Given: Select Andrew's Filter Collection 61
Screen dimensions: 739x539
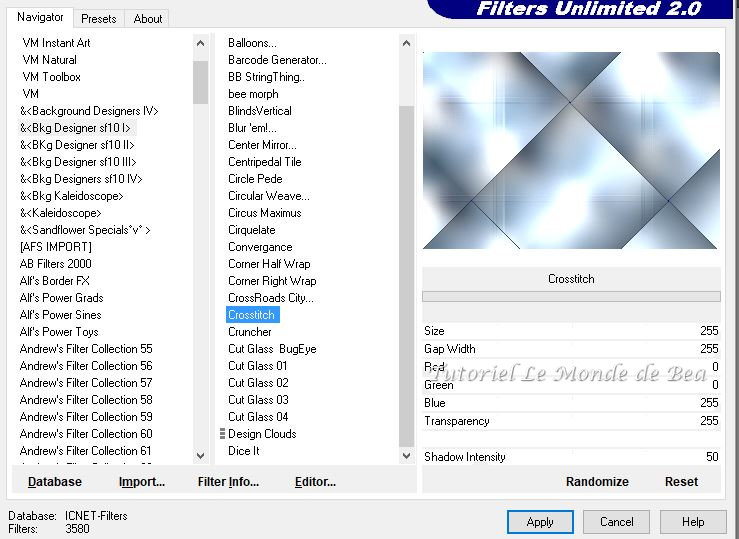Looking at the screenshot, I should pos(85,450).
